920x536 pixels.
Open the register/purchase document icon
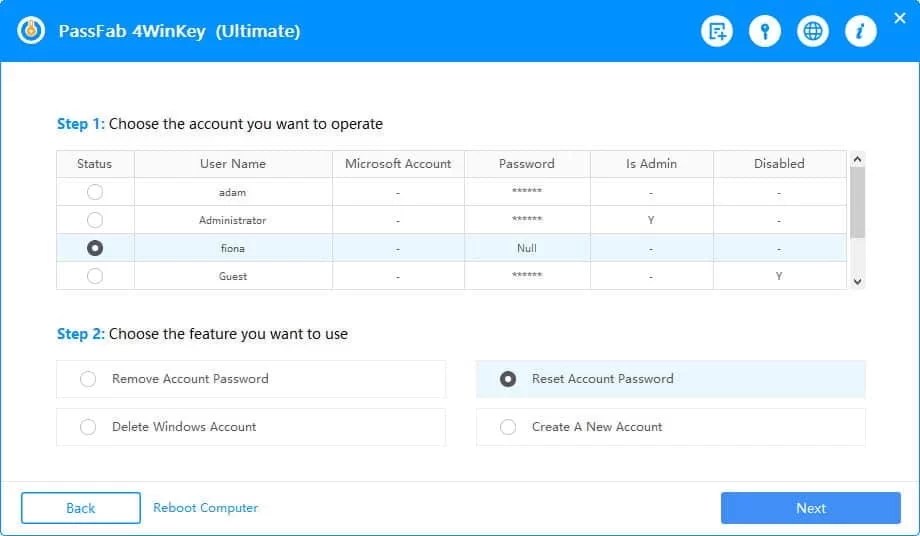717,30
